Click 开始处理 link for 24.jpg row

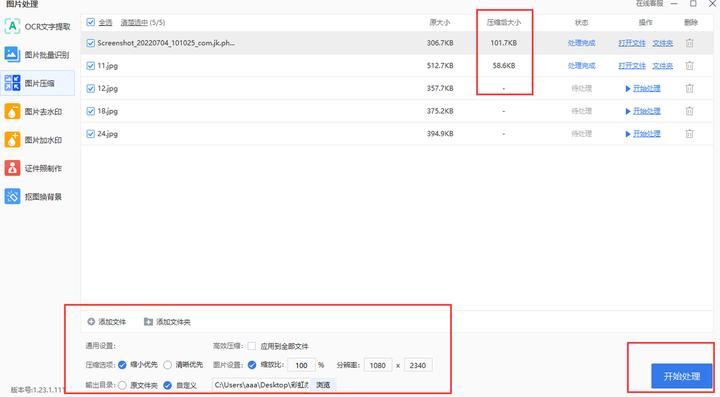pos(647,134)
